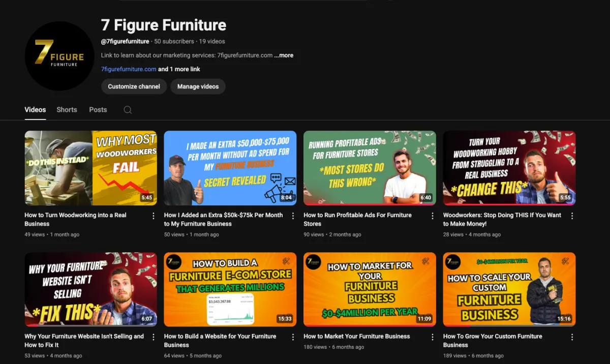Click the '50 subscribers' text

[174, 41]
